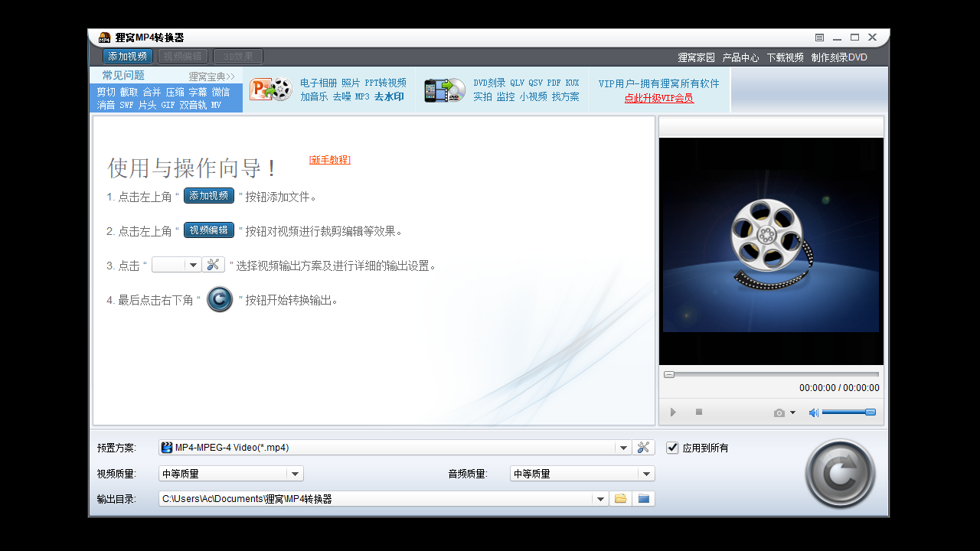Expand the 预置方案 preset dropdown
The image size is (980, 551).
click(623, 448)
